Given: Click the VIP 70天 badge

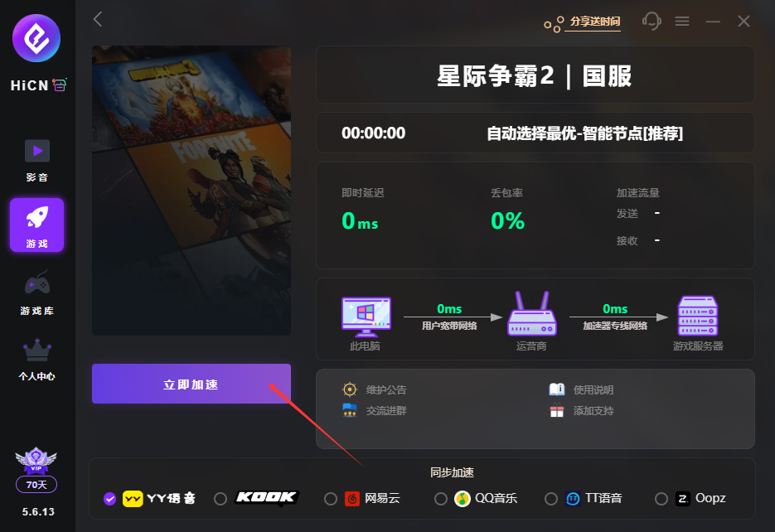Looking at the screenshot, I should [36, 485].
